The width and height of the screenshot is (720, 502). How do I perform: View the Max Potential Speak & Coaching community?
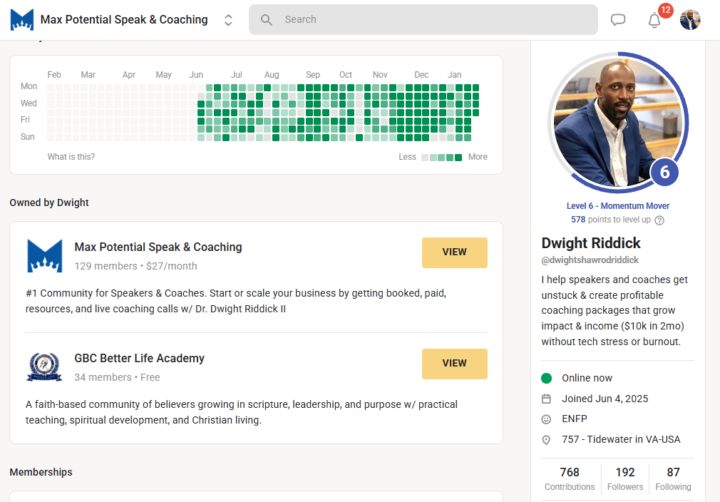454,253
